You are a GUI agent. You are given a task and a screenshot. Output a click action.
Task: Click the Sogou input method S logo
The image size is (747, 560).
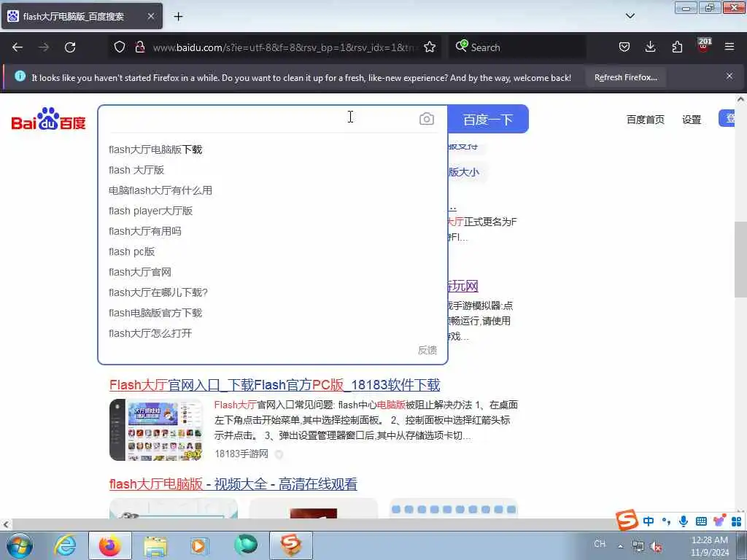[627, 519]
